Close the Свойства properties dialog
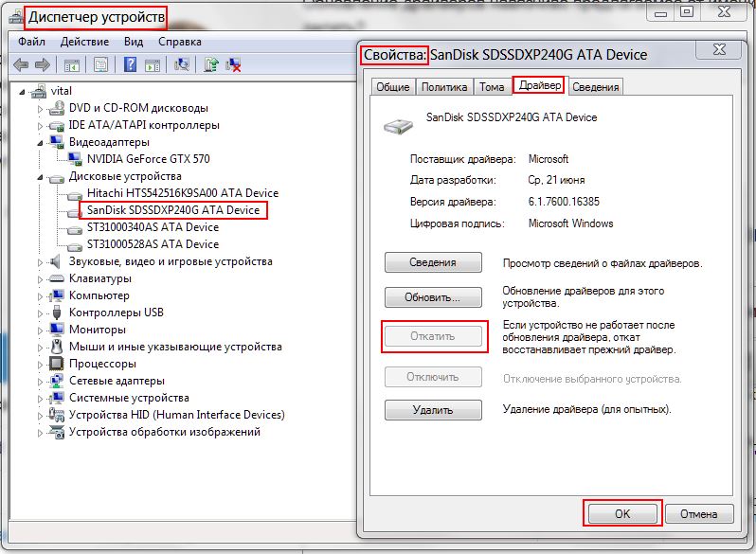 (x=719, y=48)
